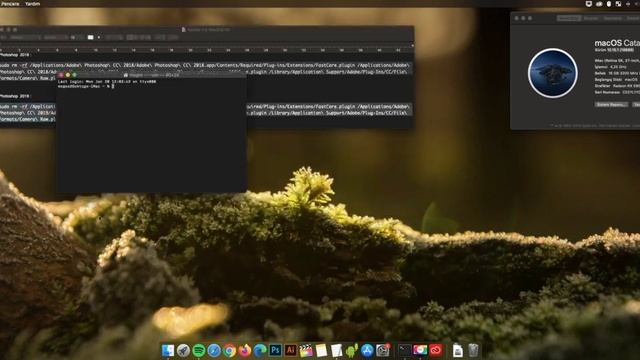Switch to the third tab in About This Mac

[x=613, y=18]
